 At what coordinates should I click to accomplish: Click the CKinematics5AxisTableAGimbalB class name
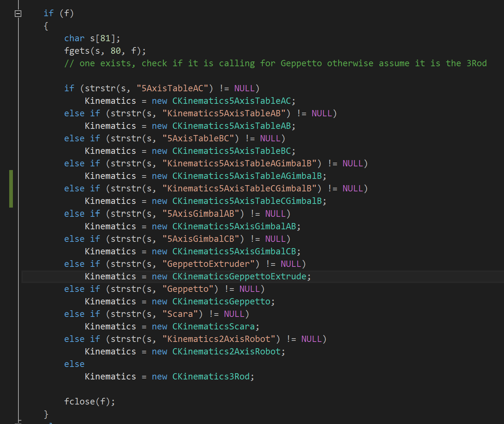click(x=247, y=176)
